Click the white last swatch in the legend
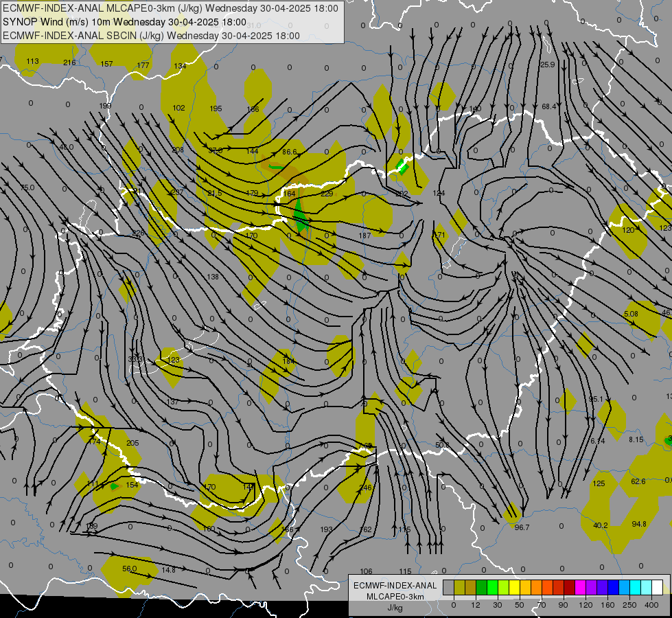 658,587
